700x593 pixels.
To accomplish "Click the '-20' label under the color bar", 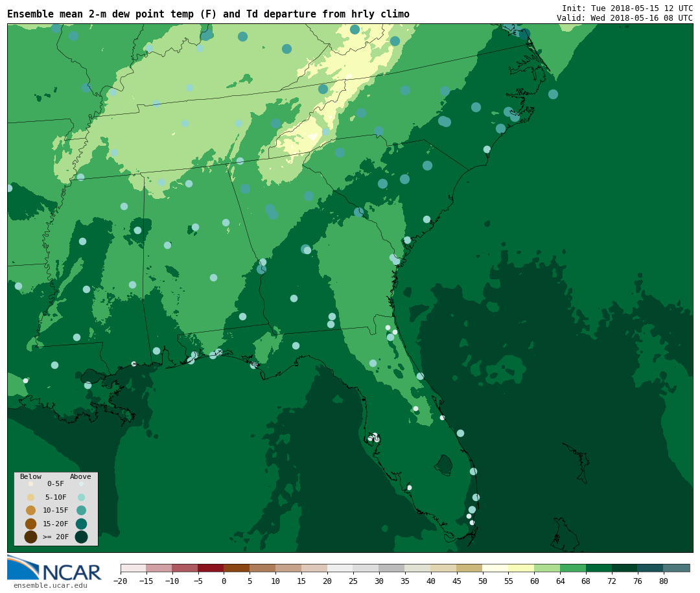I will (121, 581).
